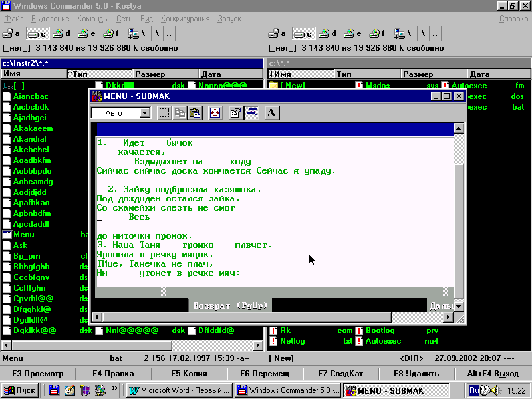Expand quick launch chevron on taskbar
The height and width of the screenshot is (399, 532).
[114, 388]
